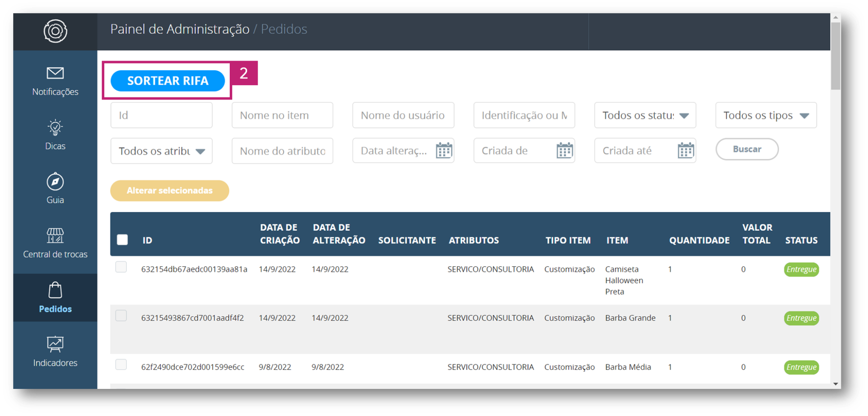Go to Notificações in sidebar
This screenshot has width=868, height=416.
pos(55,92)
